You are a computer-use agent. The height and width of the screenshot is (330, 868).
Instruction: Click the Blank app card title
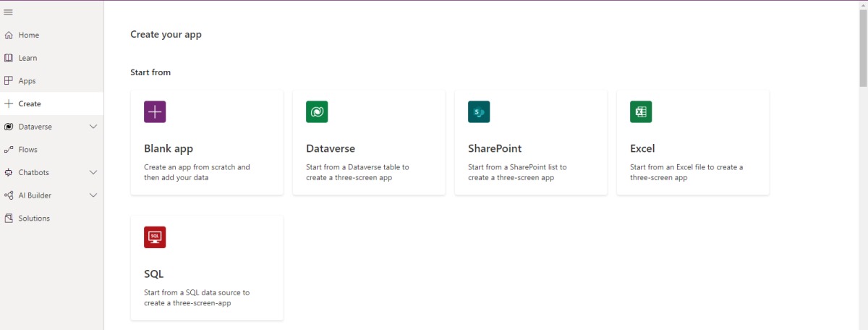coord(169,148)
